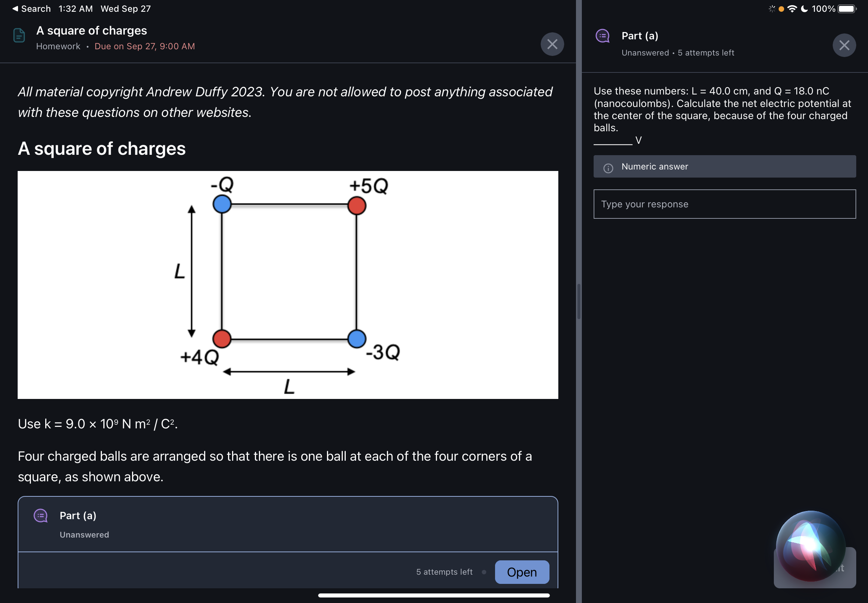Tap the homework document icon

pyautogui.click(x=19, y=36)
